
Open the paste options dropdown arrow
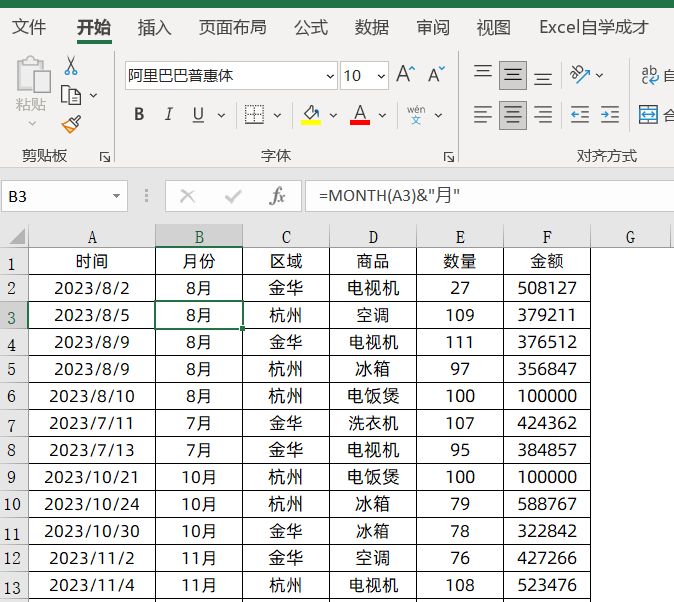click(32, 124)
